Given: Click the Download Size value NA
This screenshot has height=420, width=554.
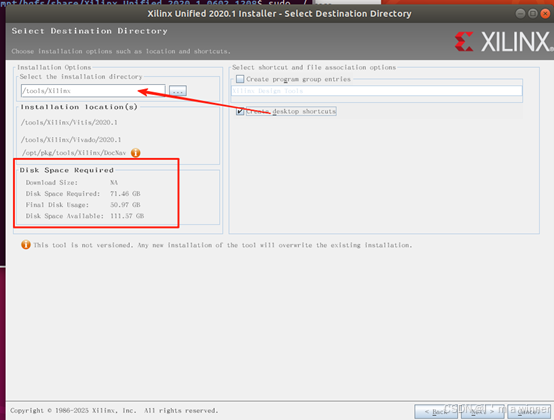Looking at the screenshot, I should point(114,183).
